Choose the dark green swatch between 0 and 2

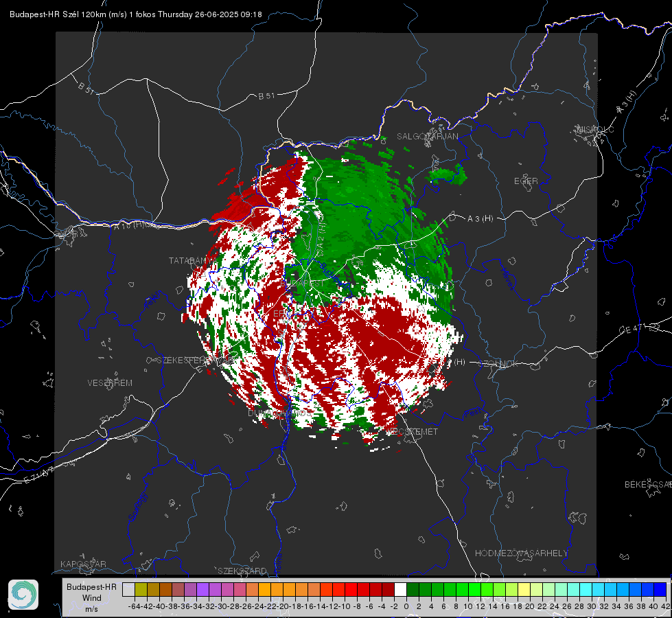(x=413, y=590)
